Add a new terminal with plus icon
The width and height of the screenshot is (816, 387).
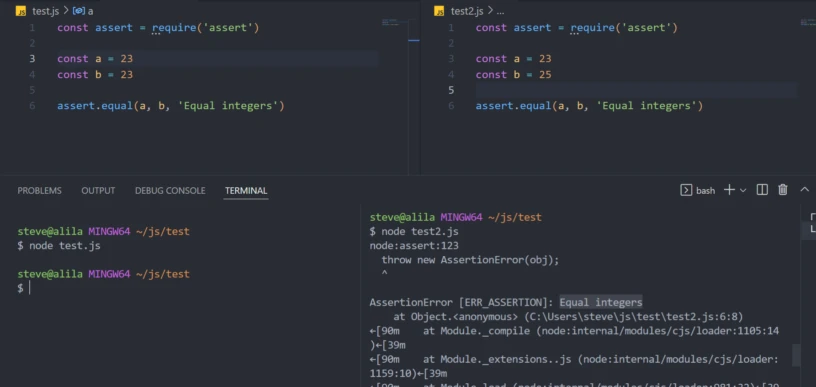coord(729,190)
